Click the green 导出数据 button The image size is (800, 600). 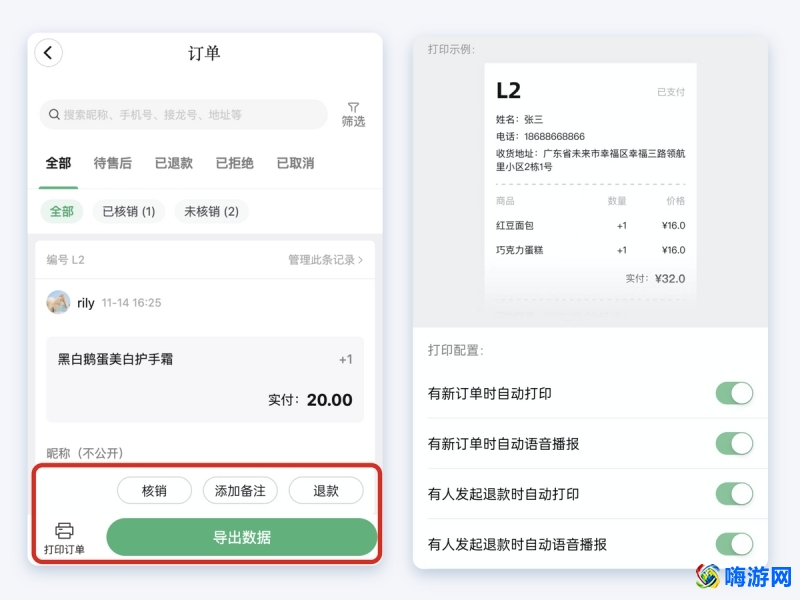click(242, 537)
